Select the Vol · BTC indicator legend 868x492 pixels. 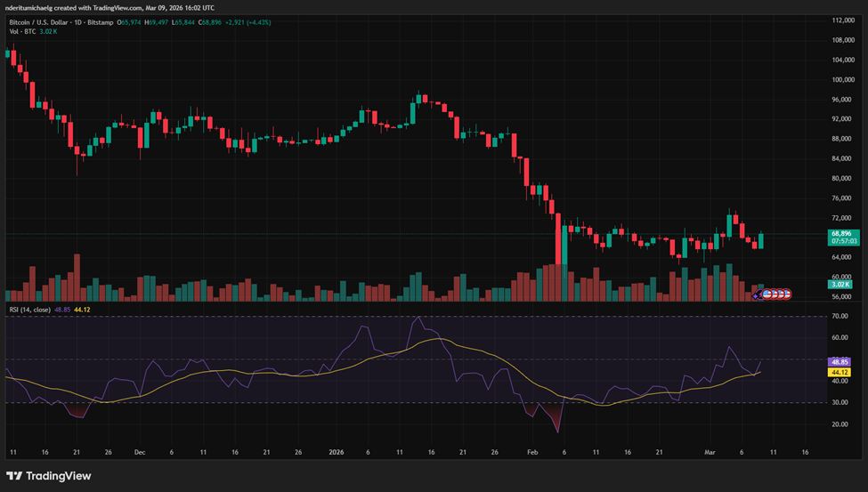pyautogui.click(x=20, y=31)
